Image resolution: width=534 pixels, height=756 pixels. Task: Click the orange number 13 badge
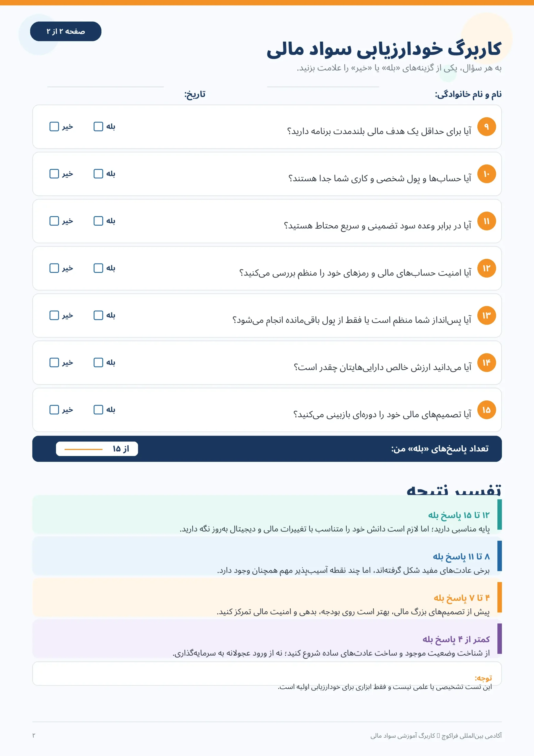click(x=486, y=315)
